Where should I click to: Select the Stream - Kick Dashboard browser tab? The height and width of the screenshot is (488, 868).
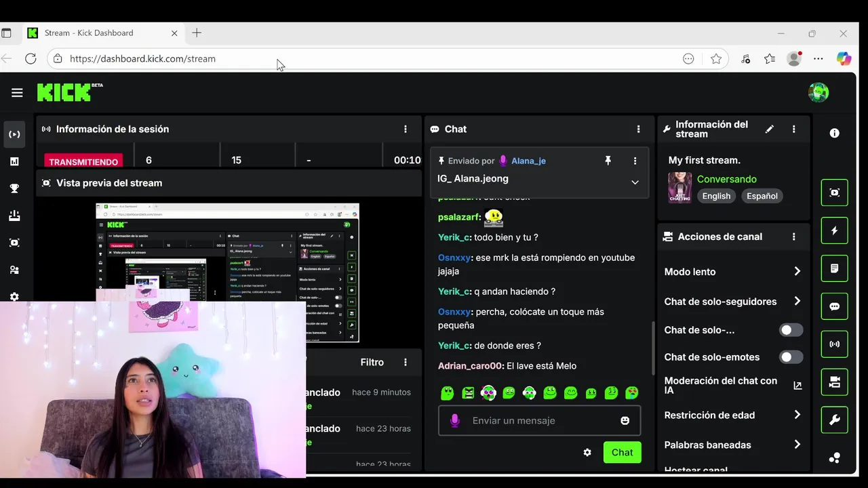tap(103, 33)
